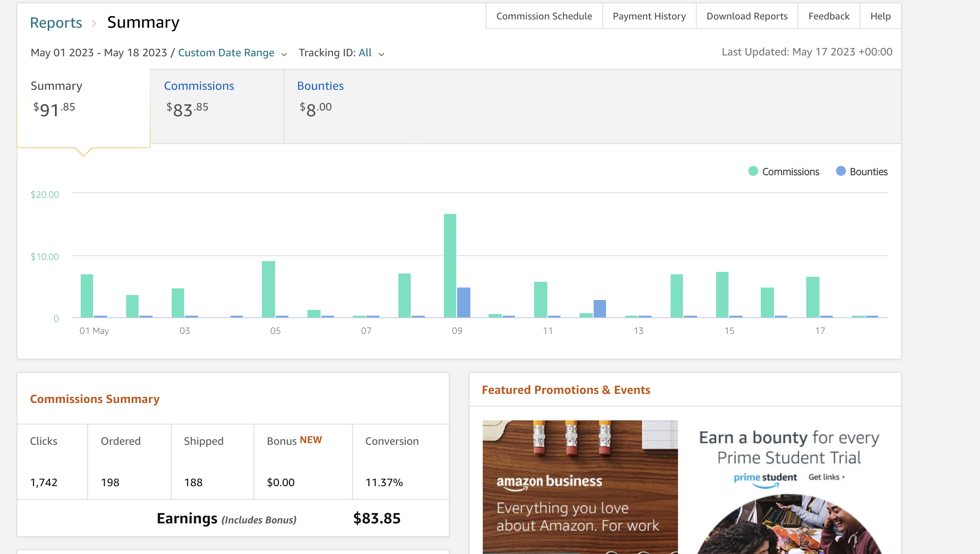Screen dimensions: 980x554
Task: Toggle the Commissions legend green dot
Action: (x=753, y=171)
